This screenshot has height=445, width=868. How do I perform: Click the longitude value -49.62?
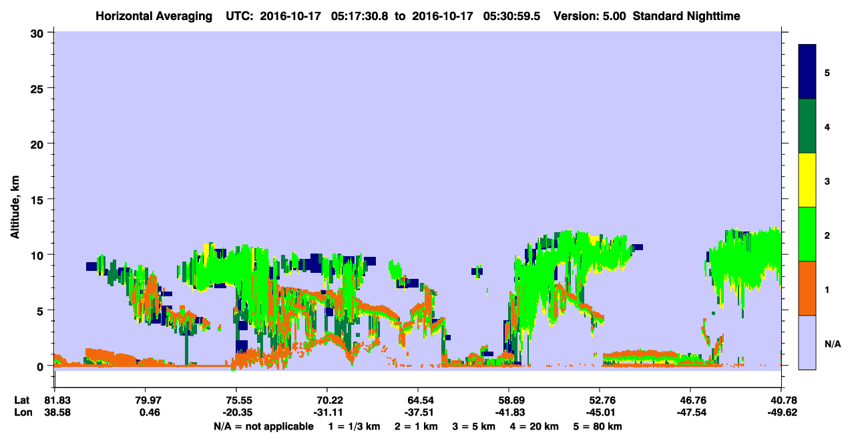coord(781,413)
